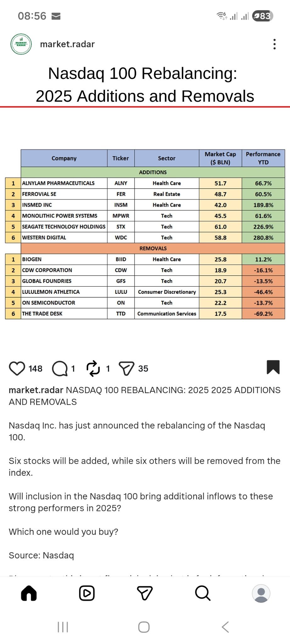Toggle the saved bookmark icon

tap(273, 367)
